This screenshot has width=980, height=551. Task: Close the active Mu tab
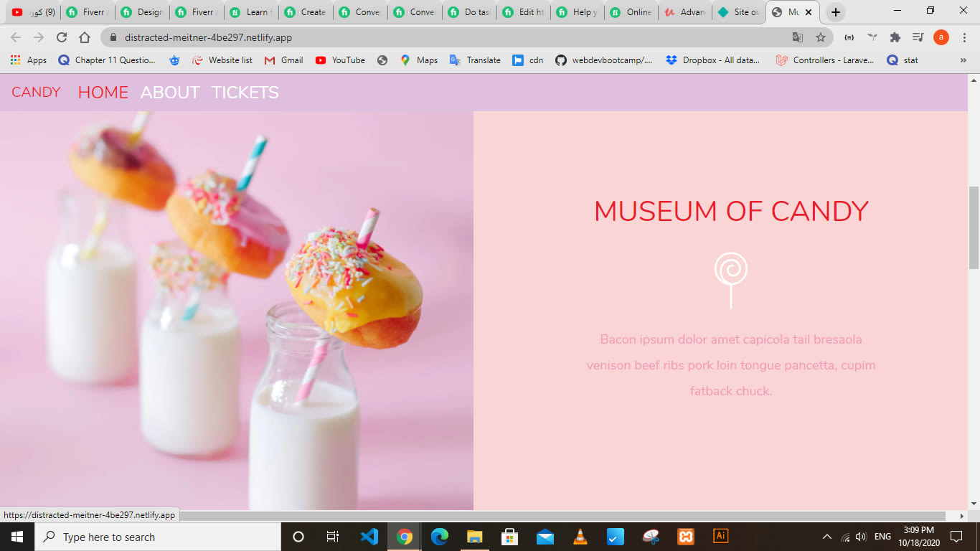(x=809, y=12)
